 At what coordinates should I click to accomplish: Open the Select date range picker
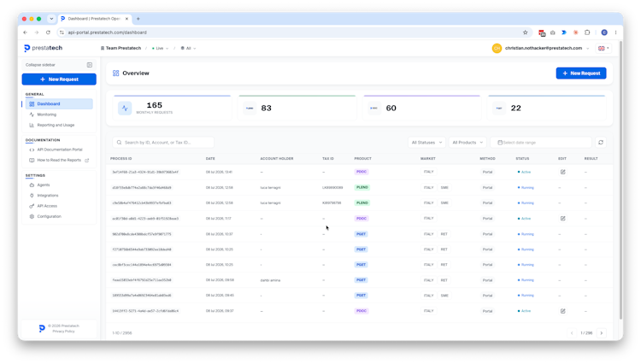point(541,143)
